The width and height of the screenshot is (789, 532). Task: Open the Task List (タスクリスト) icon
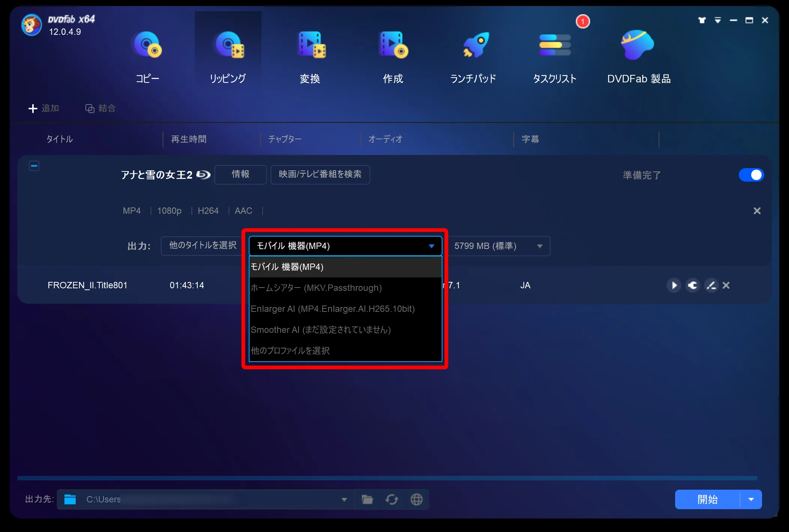tap(555, 45)
